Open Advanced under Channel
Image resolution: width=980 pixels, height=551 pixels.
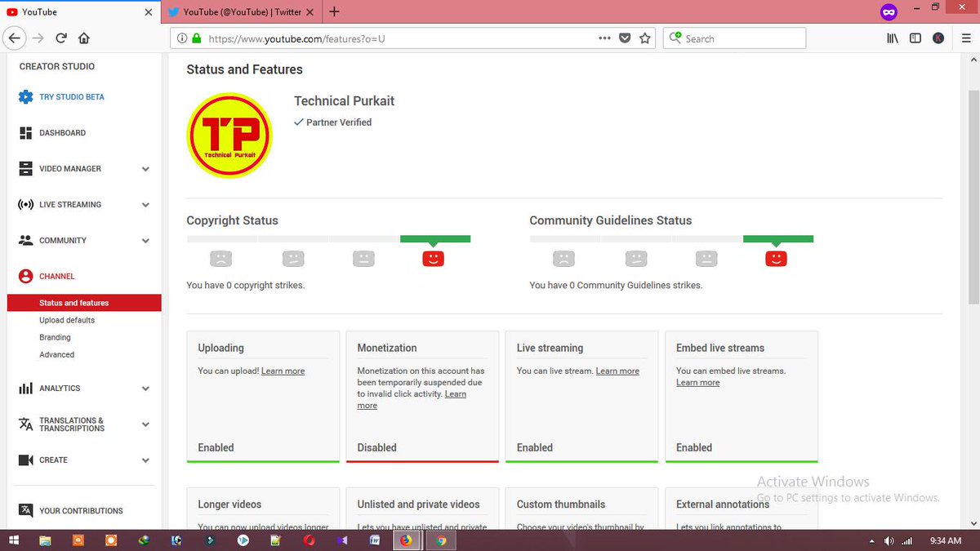56,355
